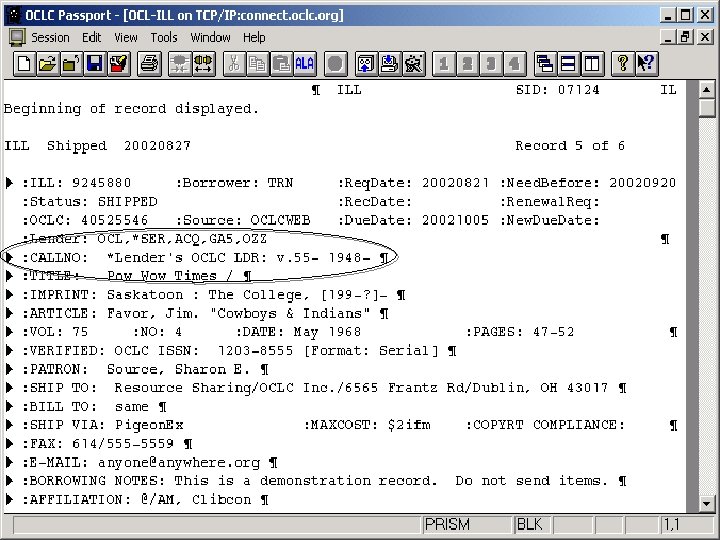Click the Close session folder icon
The height and width of the screenshot is (540, 720).
[x=71, y=64]
